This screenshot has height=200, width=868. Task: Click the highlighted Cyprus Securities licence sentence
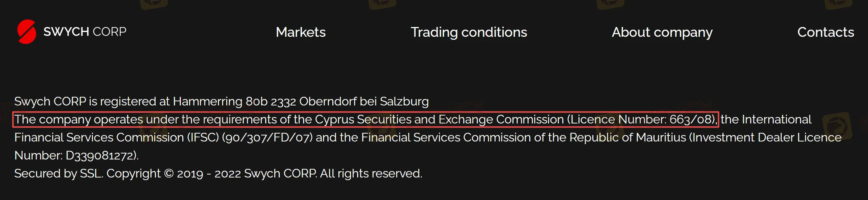click(x=366, y=119)
